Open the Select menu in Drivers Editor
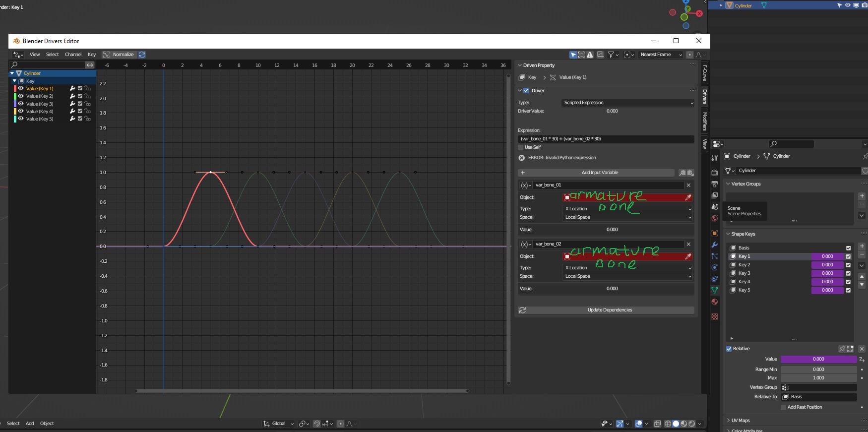Viewport: 868px width, 432px height. tap(52, 55)
